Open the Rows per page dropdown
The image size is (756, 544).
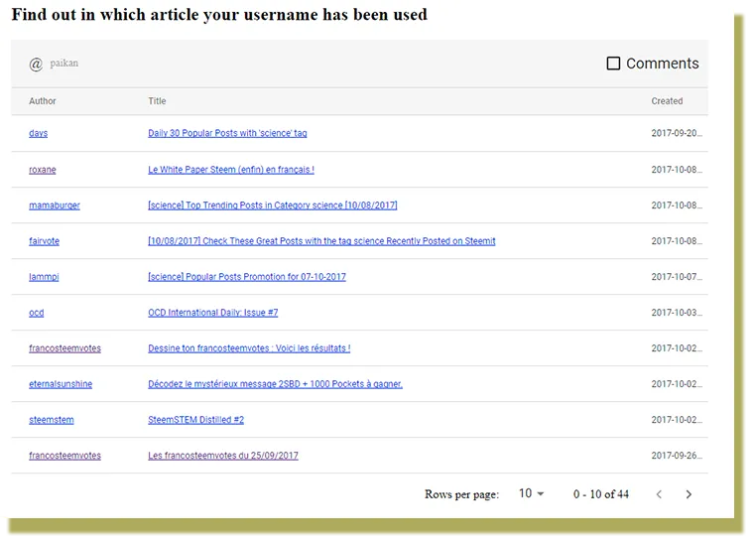click(532, 493)
